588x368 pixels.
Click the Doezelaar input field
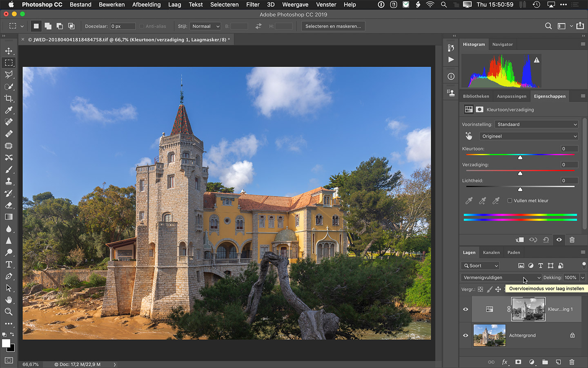[x=122, y=26]
